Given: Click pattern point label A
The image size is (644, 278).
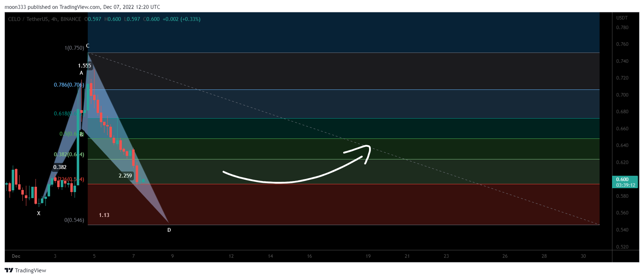Looking at the screenshot, I should pos(81,73).
